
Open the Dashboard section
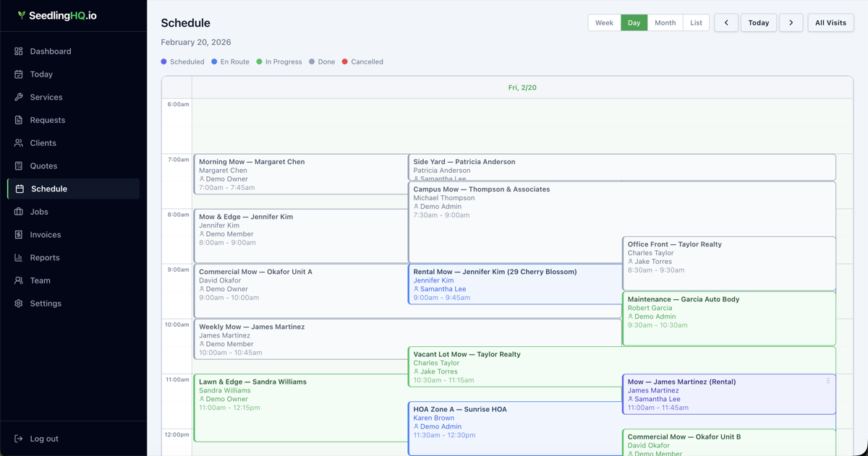[51, 51]
